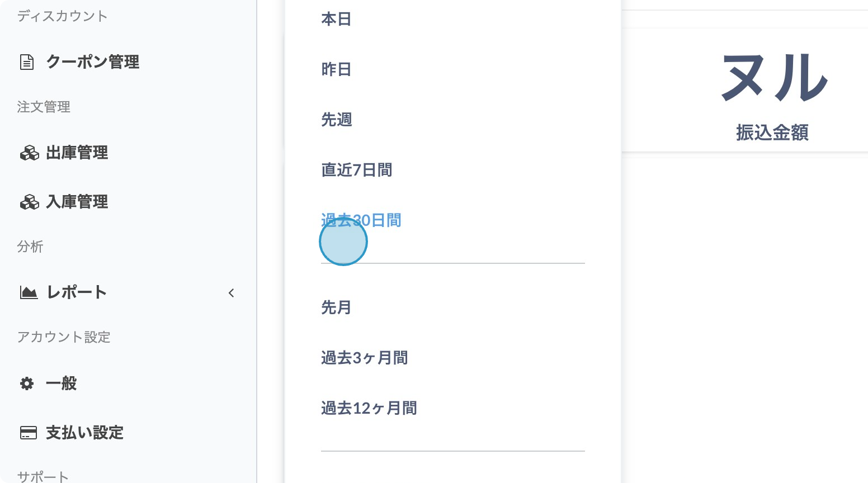
Task: Pick 過去3ヶ月間 in the dropdown
Action: pyautogui.click(x=365, y=358)
